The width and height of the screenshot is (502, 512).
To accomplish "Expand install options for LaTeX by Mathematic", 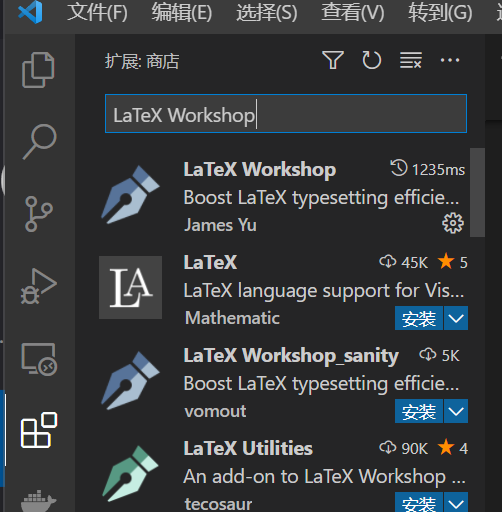I will 456,318.
